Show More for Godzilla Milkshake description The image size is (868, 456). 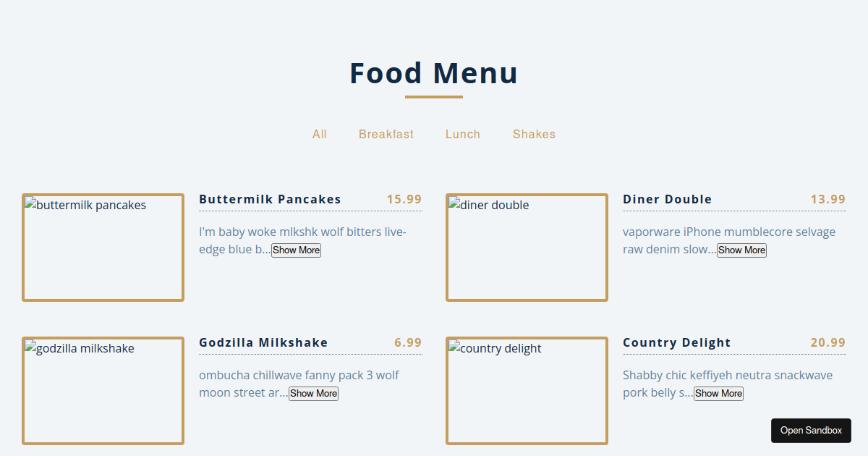313,393
